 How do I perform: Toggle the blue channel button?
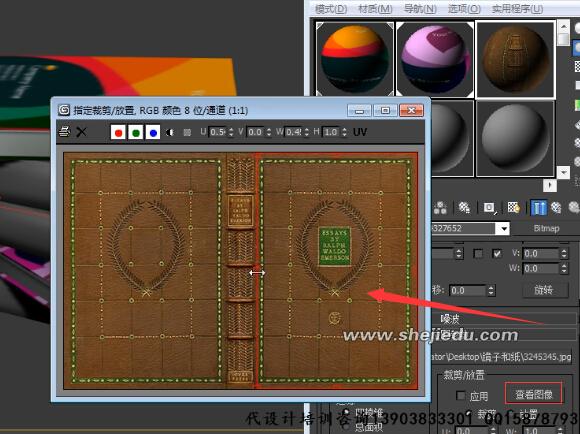click(x=153, y=132)
